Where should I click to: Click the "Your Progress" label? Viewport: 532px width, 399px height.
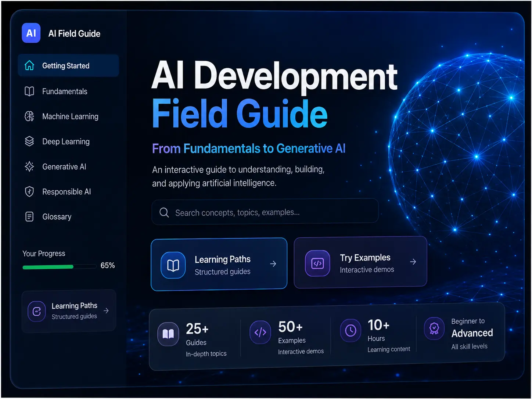pyautogui.click(x=44, y=254)
